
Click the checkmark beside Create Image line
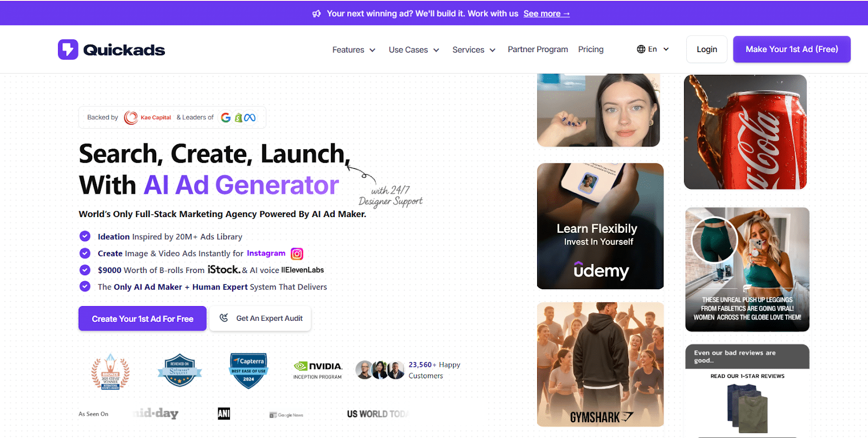click(85, 253)
